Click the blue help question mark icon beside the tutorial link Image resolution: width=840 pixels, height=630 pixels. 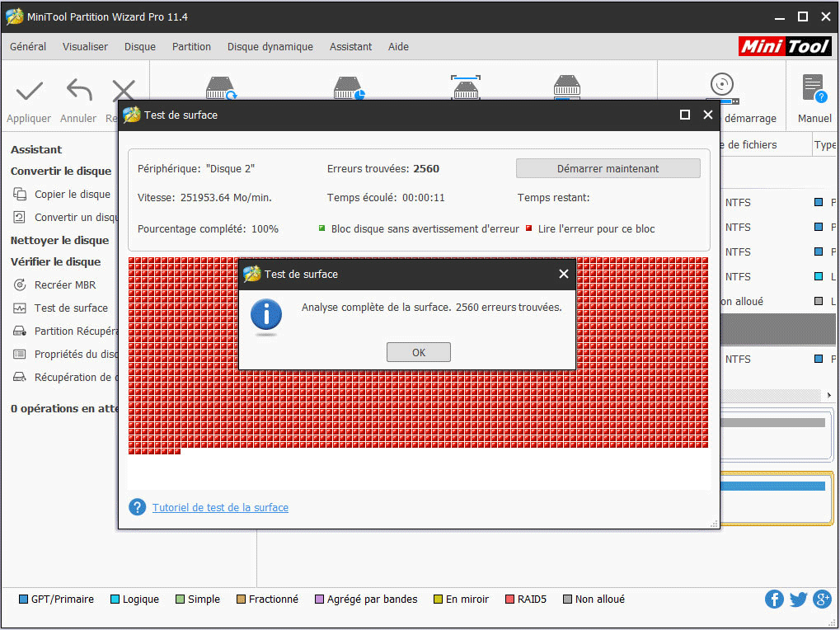coord(137,507)
